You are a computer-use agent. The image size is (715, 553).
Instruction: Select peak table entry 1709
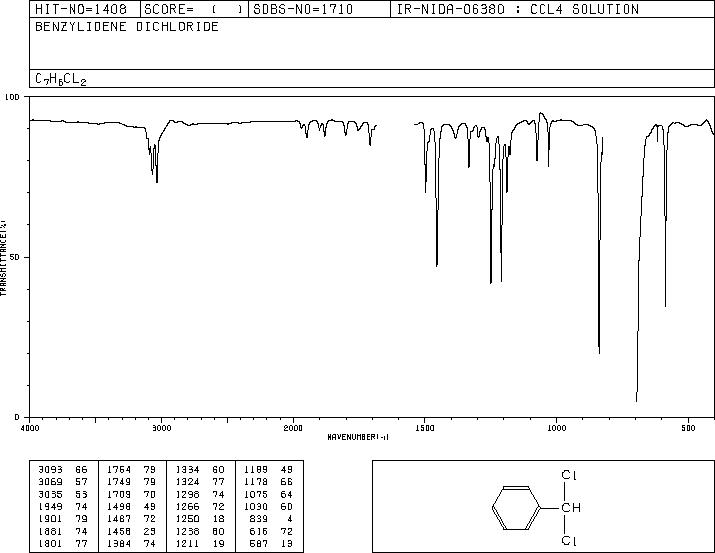119,494
